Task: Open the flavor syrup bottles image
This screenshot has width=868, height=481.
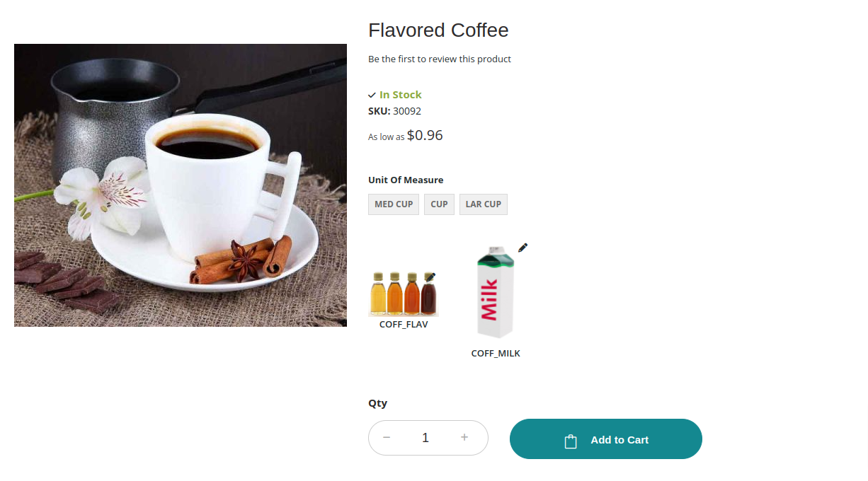Action: pos(403,294)
